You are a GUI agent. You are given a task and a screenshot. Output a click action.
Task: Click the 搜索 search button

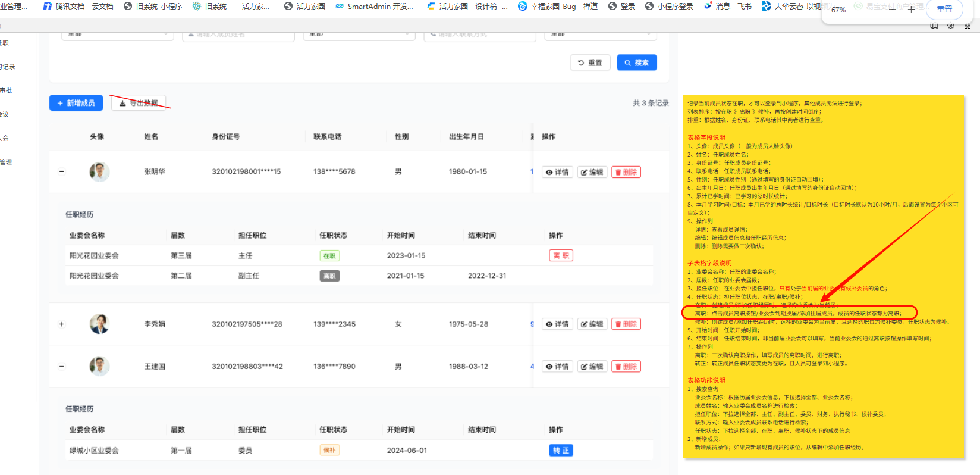[x=636, y=62]
